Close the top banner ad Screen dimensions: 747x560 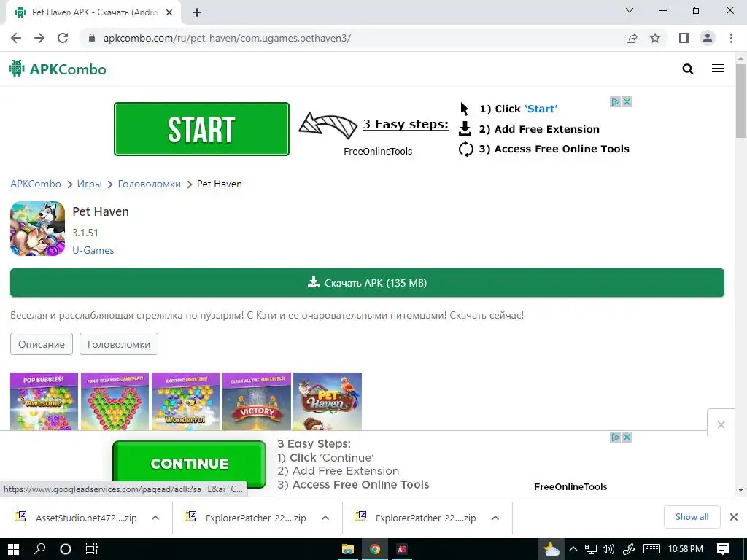tap(627, 102)
